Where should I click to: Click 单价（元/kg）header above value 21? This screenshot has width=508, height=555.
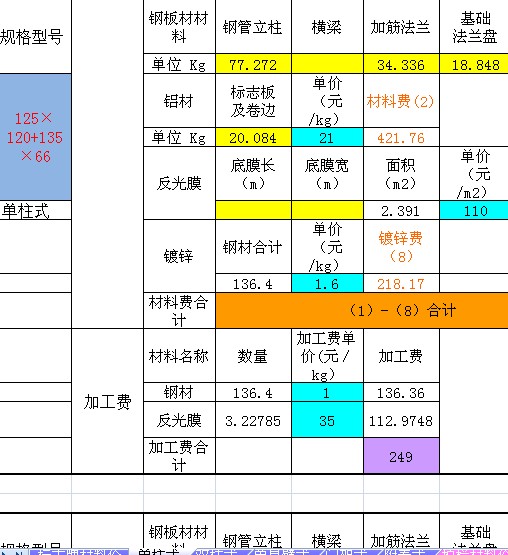[327, 101]
